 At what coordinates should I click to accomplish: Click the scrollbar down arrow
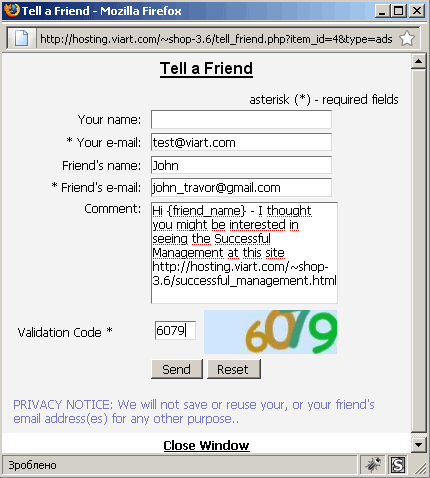[x=418, y=445]
